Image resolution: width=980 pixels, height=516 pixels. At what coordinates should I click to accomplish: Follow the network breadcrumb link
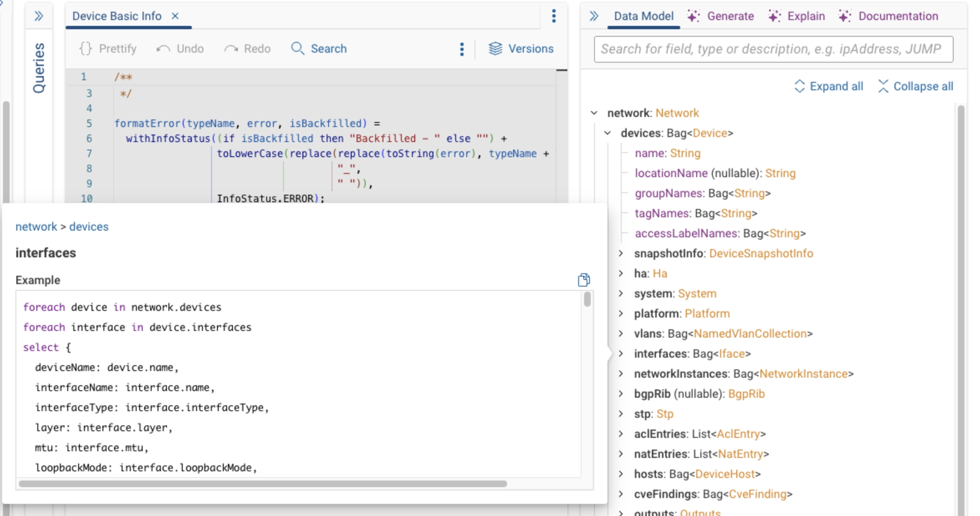pyautogui.click(x=36, y=226)
